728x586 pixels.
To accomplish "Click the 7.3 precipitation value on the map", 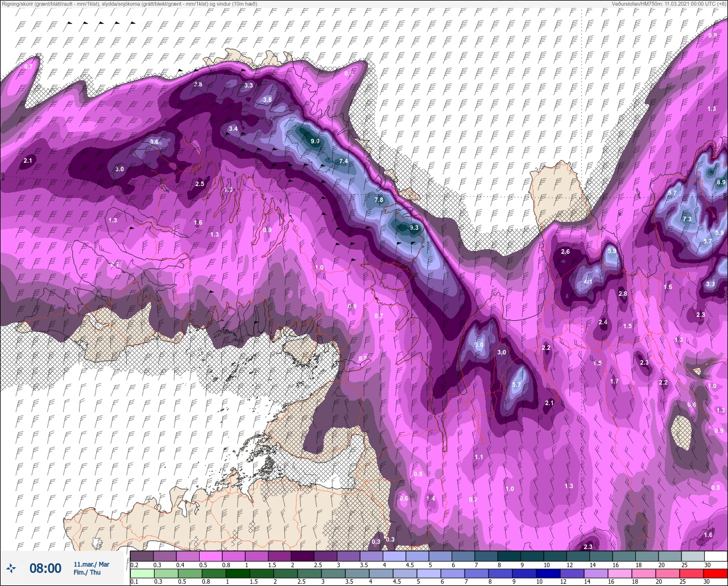I will pyautogui.click(x=687, y=219).
